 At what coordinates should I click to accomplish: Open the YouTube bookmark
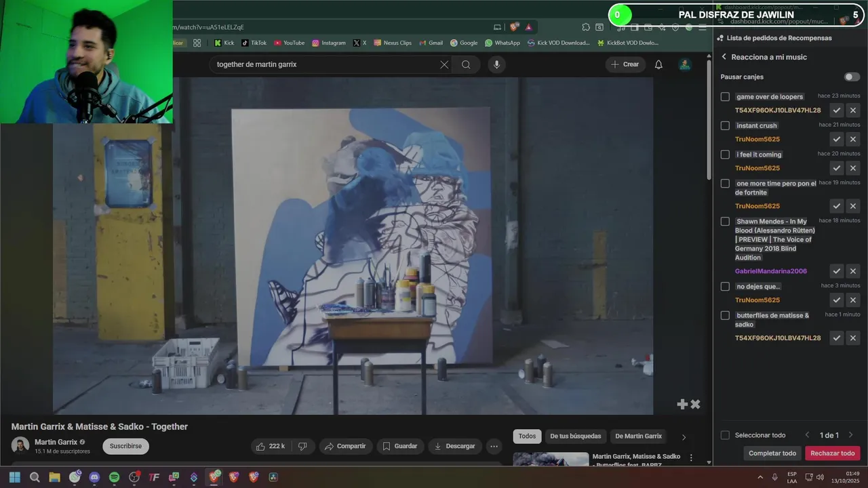289,43
